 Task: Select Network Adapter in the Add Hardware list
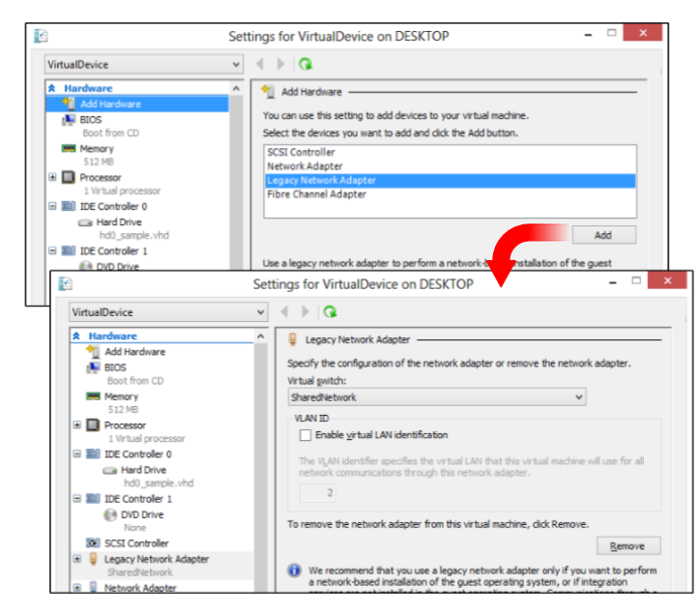click(x=450, y=166)
